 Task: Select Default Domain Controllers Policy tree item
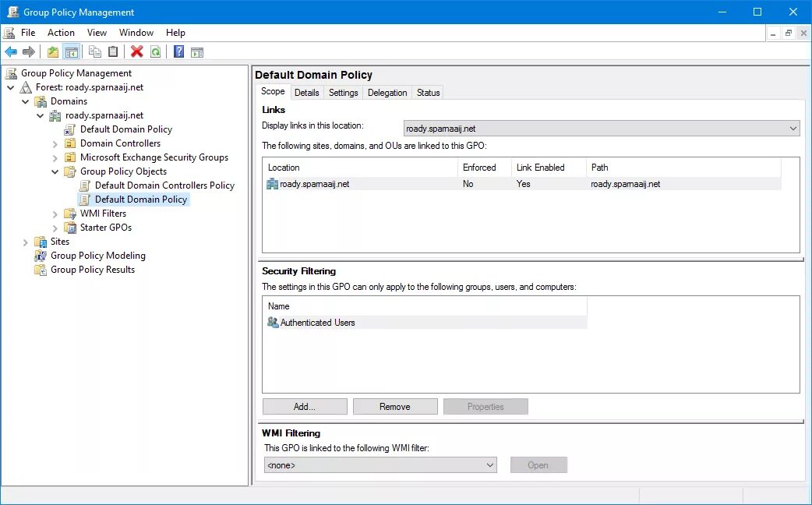coord(164,185)
